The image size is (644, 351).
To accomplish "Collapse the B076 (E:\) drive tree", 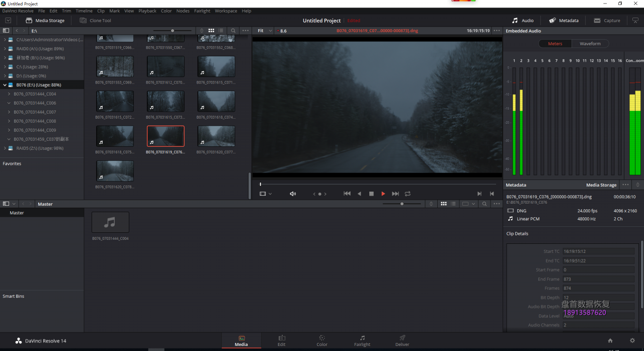I will (5, 85).
